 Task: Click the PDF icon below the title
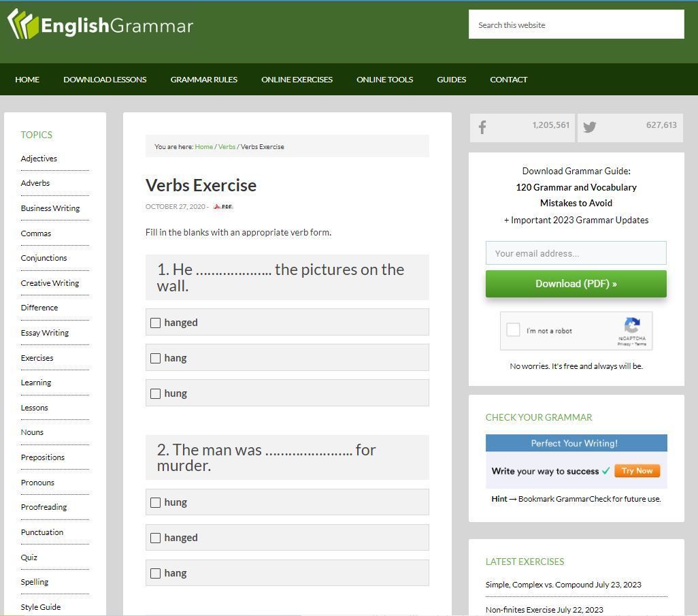[223, 206]
